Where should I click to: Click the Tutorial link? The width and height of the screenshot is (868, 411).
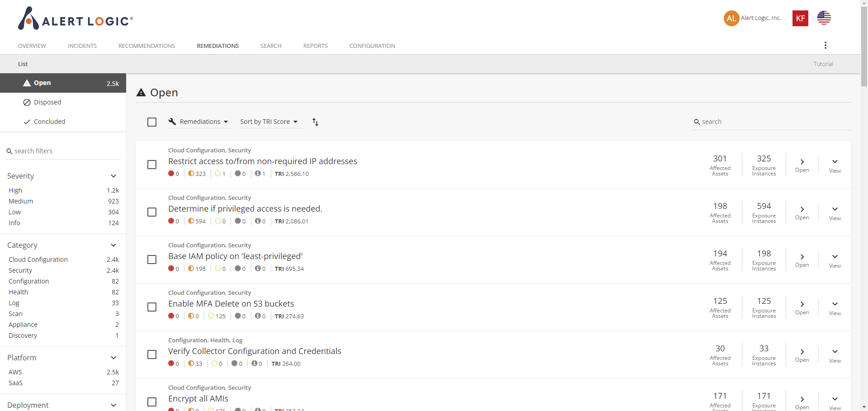click(x=823, y=64)
